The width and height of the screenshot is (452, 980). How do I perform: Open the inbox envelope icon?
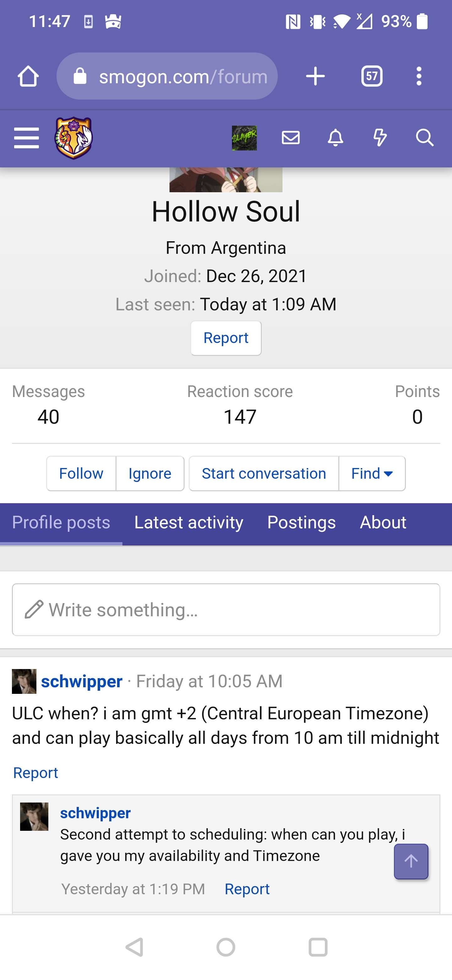tap(291, 138)
